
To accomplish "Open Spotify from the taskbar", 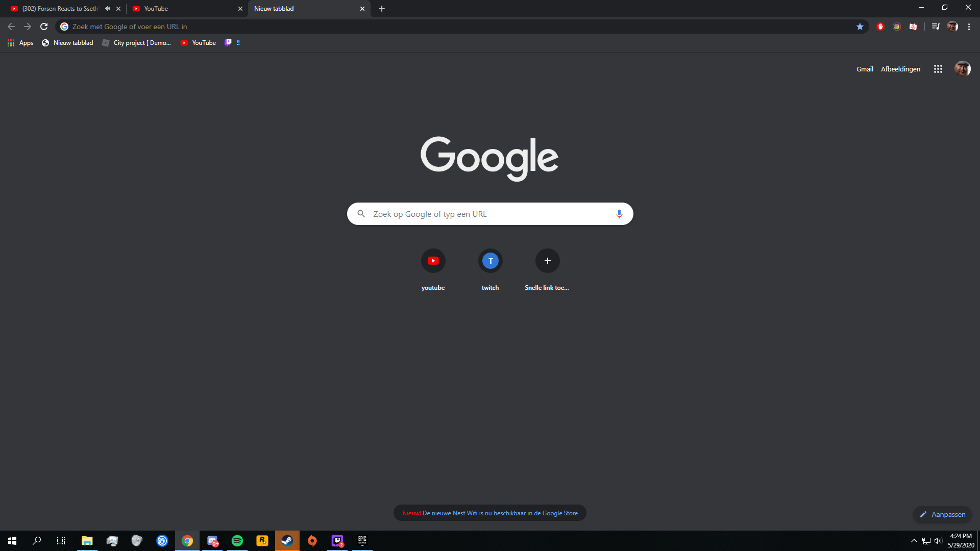I will (237, 541).
